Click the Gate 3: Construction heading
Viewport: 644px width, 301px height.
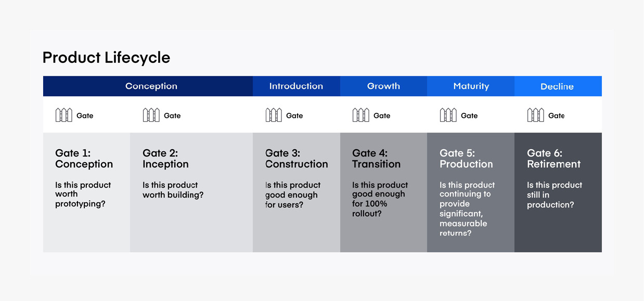[x=297, y=159]
